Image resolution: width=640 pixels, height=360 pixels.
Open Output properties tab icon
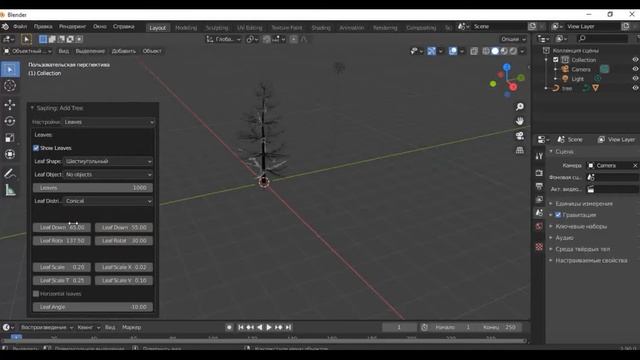point(539,186)
